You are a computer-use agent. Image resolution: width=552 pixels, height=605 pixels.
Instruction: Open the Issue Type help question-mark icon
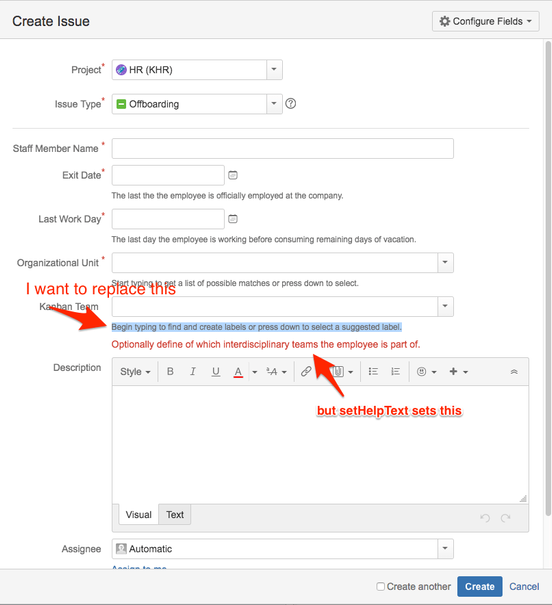coord(290,104)
